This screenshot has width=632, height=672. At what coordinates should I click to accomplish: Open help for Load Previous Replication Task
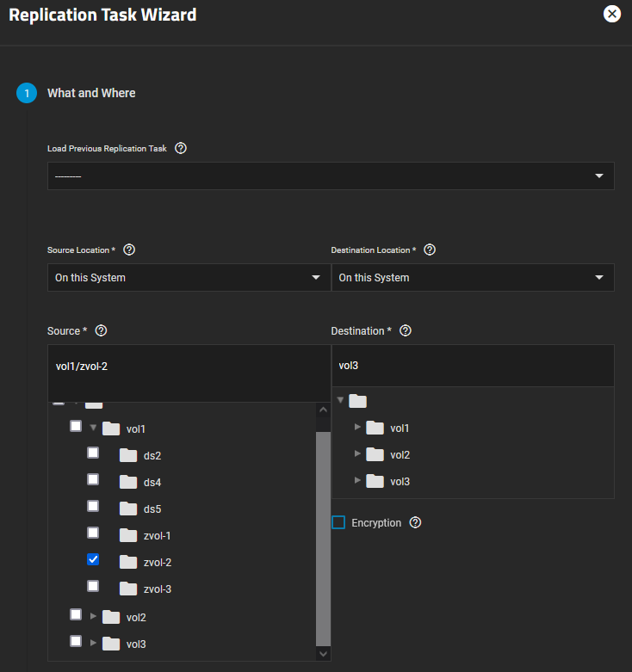coord(181,148)
